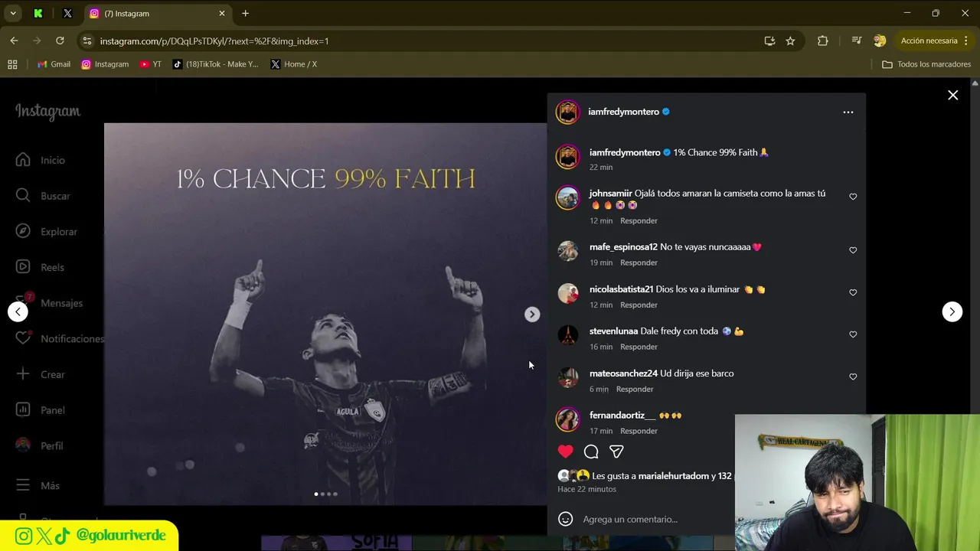The width and height of the screenshot is (980, 551).
Task: Open the TikTok bookmark
Action: pyautogui.click(x=215, y=64)
